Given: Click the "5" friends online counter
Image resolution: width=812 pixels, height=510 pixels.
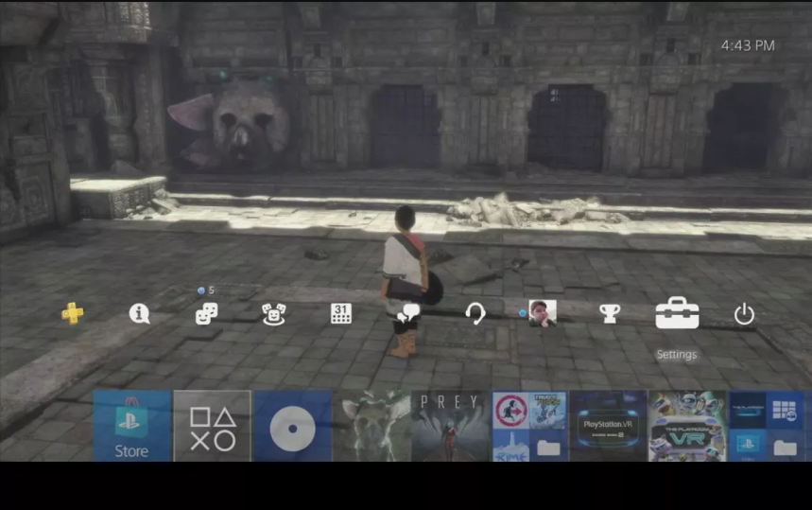Looking at the screenshot, I should click(x=212, y=290).
